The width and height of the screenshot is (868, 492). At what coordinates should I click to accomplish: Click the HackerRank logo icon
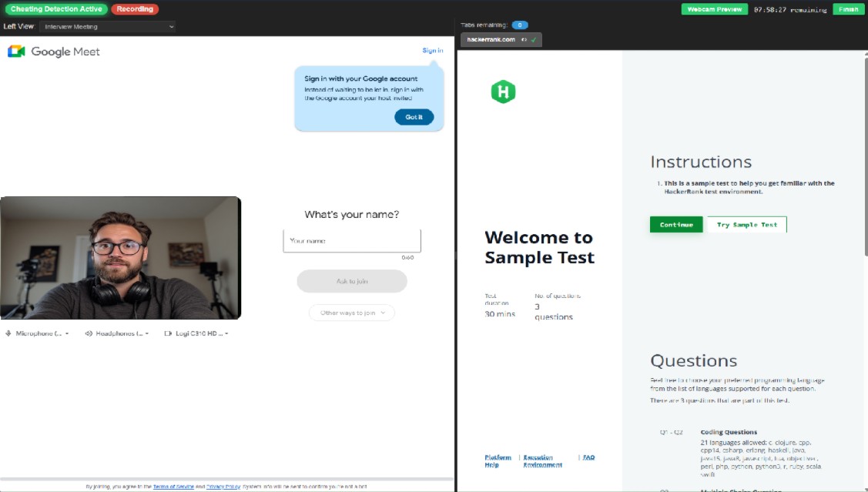tap(503, 91)
